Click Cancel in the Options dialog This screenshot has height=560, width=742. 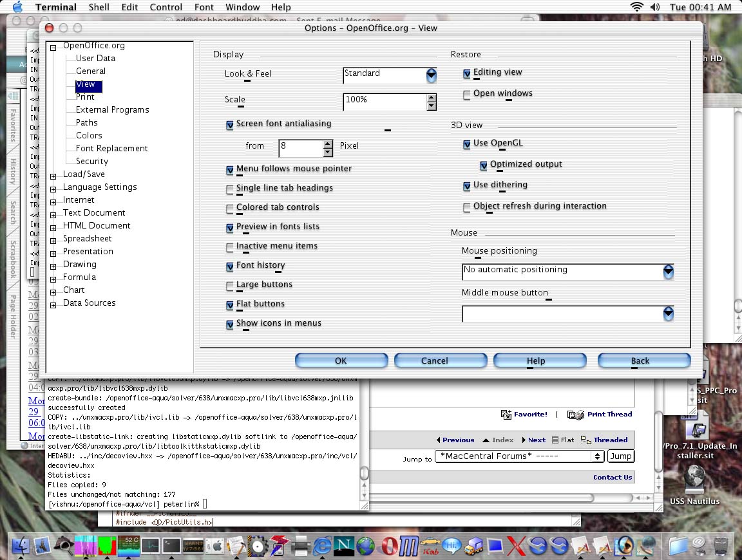(x=440, y=360)
